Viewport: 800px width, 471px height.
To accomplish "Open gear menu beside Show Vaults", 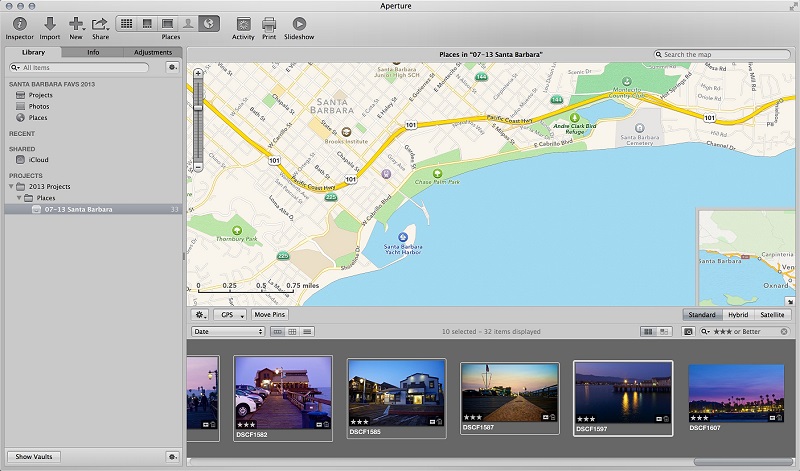I will (x=172, y=457).
